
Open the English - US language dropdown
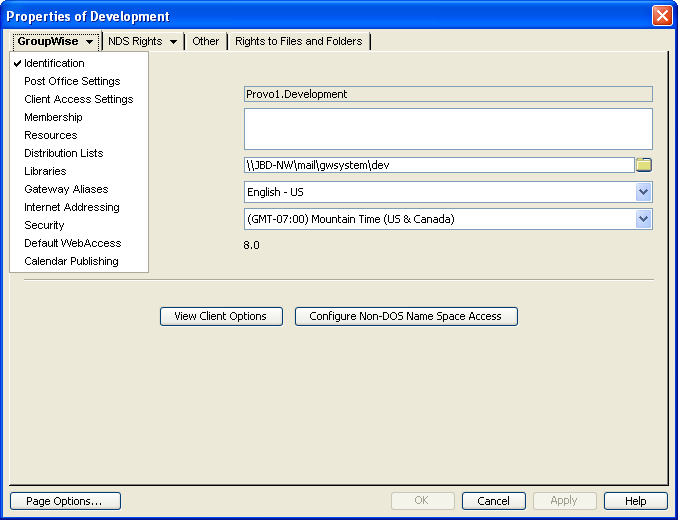(x=643, y=192)
